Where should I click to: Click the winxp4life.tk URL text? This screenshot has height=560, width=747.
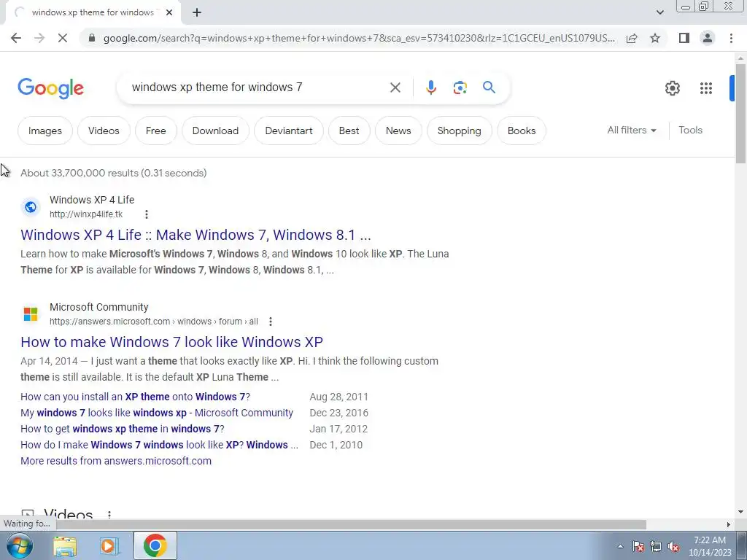click(86, 214)
